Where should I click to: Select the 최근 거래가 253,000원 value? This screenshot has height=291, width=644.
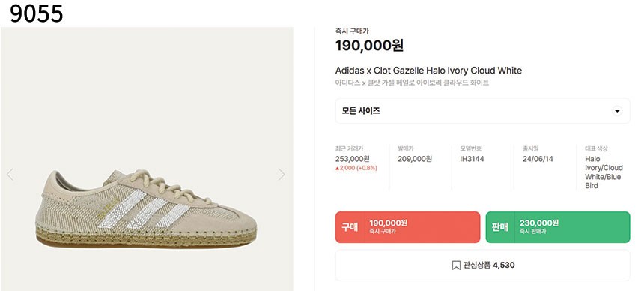tap(353, 159)
